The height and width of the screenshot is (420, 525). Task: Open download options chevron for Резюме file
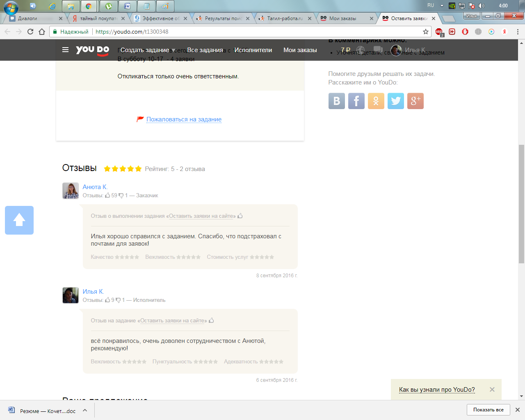tap(85, 410)
